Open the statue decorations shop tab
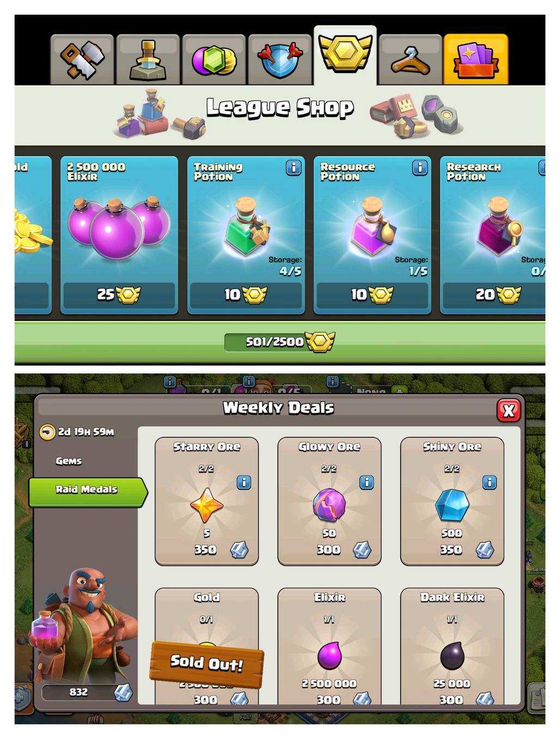The width and height of the screenshot is (560, 739). [x=148, y=59]
